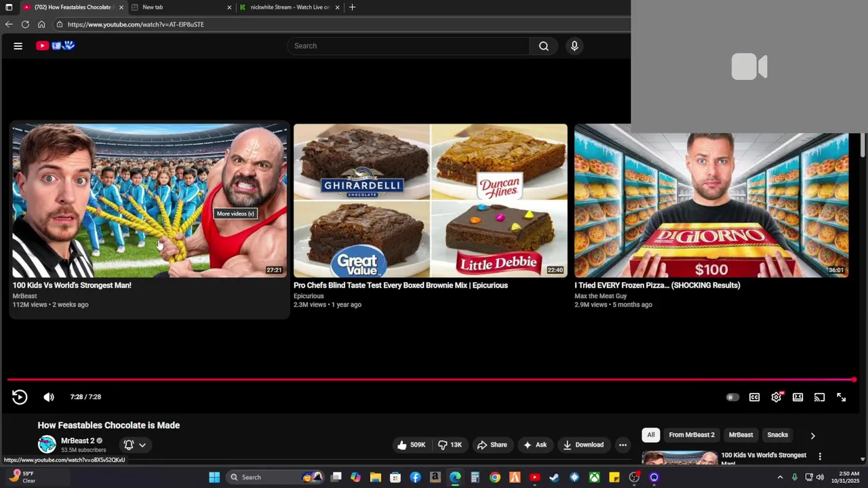Toggle closed captions with the CC button

[754, 397]
